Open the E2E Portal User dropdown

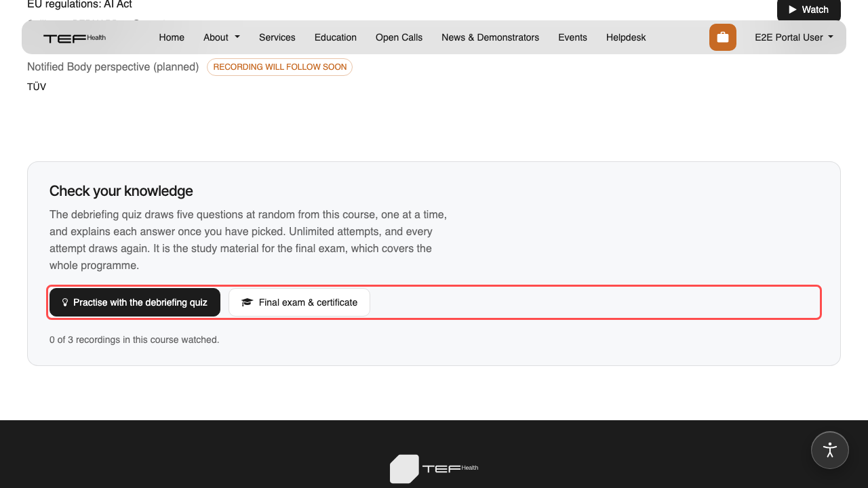pos(794,37)
